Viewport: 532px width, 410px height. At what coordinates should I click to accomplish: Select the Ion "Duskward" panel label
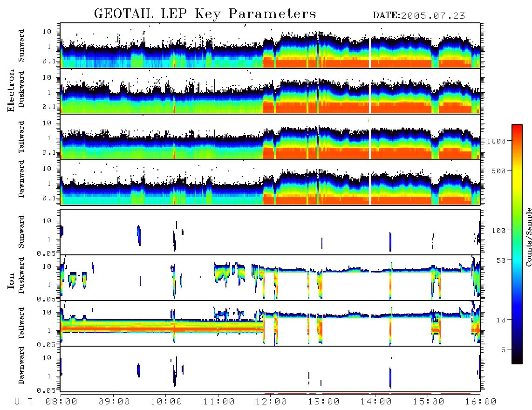21,276
